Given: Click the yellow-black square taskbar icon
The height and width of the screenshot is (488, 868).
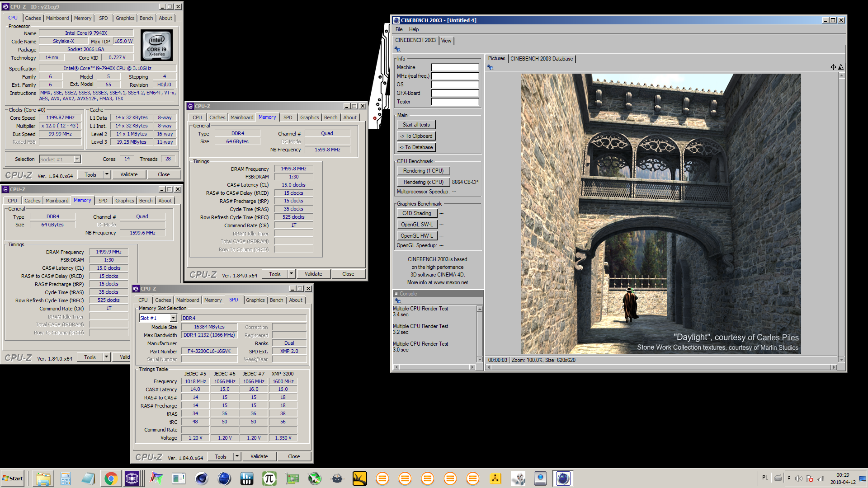Looking at the screenshot, I should [x=360, y=479].
